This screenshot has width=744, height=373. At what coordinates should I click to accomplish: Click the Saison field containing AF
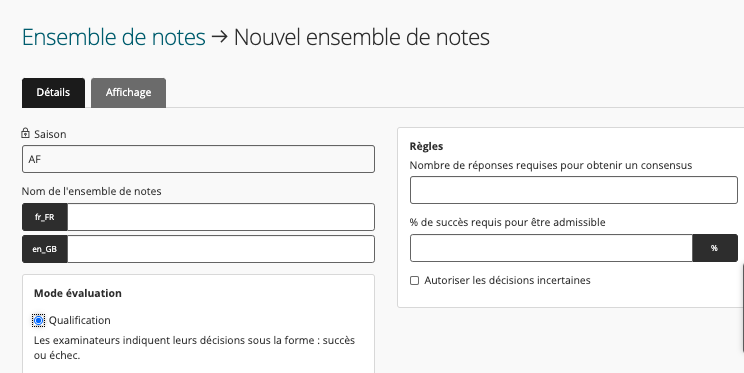[x=198, y=159]
